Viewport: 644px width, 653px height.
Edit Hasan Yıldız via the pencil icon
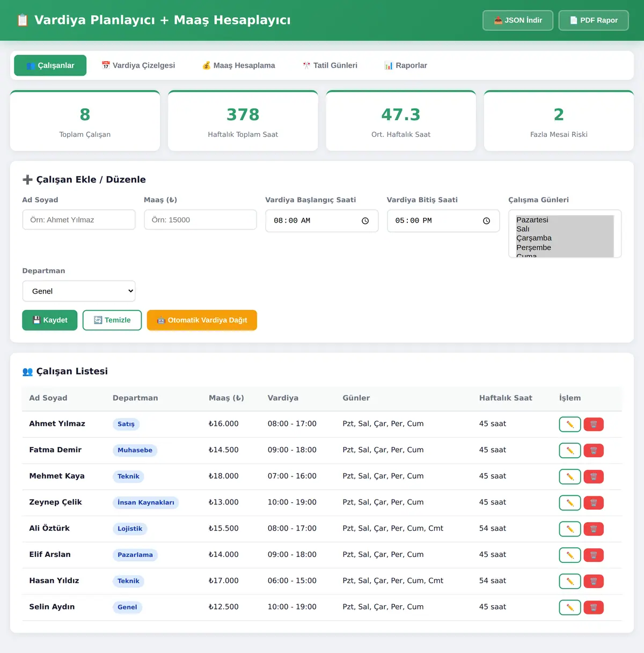[x=570, y=581]
